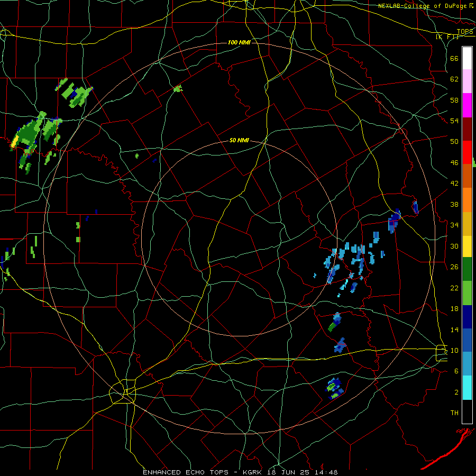Click the '30' legend value
This screenshot has width=476, height=476.
[x=454, y=246]
